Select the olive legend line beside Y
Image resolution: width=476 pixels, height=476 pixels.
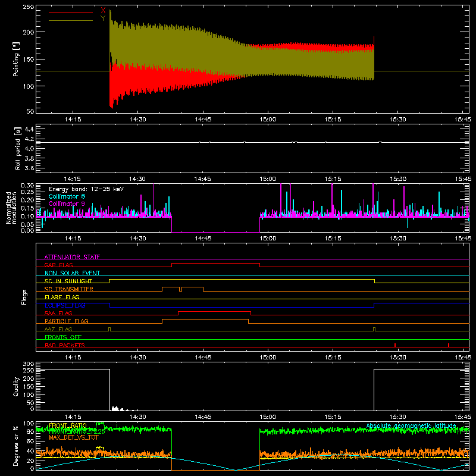(x=71, y=20)
